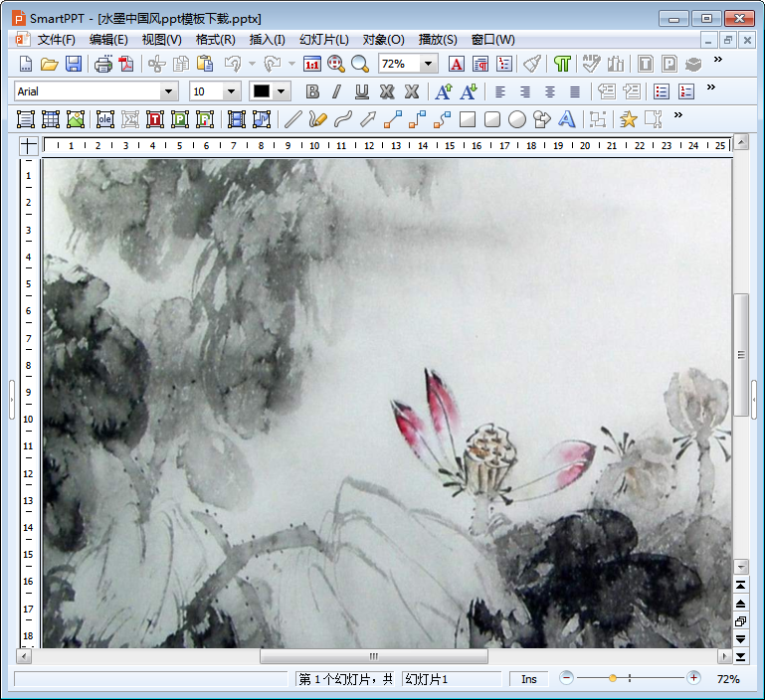Click the Print icon
The width and height of the screenshot is (765, 700).
(x=102, y=64)
